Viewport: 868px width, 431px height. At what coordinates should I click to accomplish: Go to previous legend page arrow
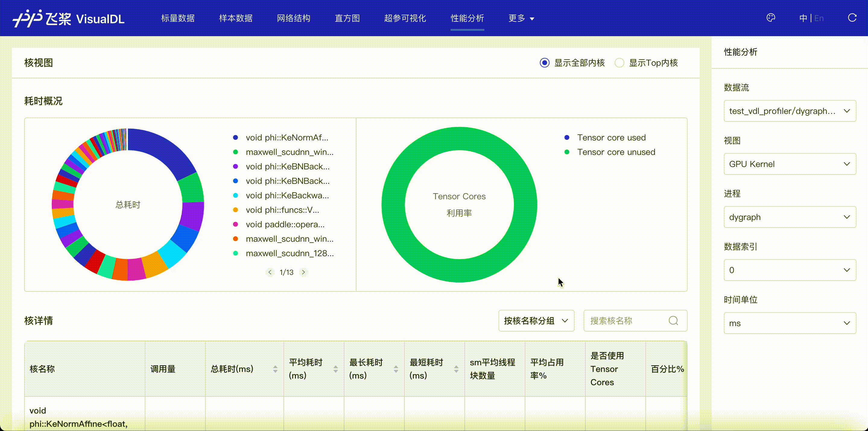click(x=270, y=272)
